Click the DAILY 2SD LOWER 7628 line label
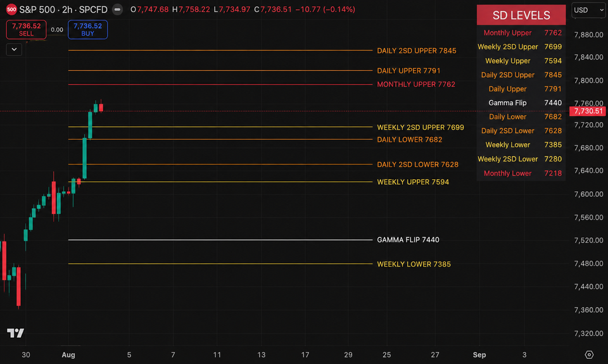Image resolution: width=608 pixels, height=364 pixels. 417,165
